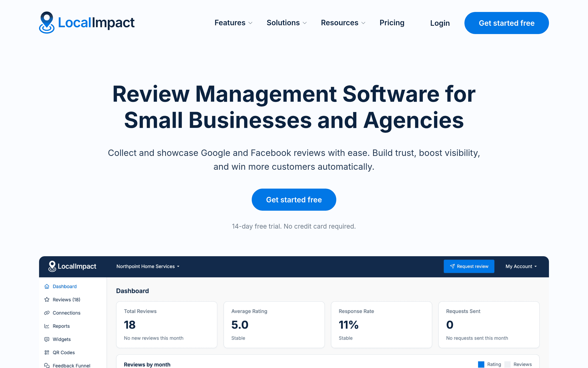Click the hero Get started free button

(x=294, y=200)
